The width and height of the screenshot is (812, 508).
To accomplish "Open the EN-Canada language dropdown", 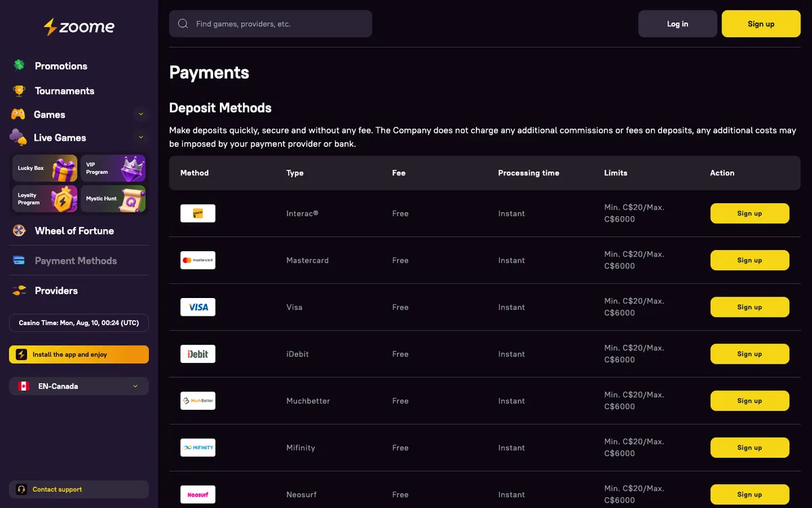I will point(78,386).
